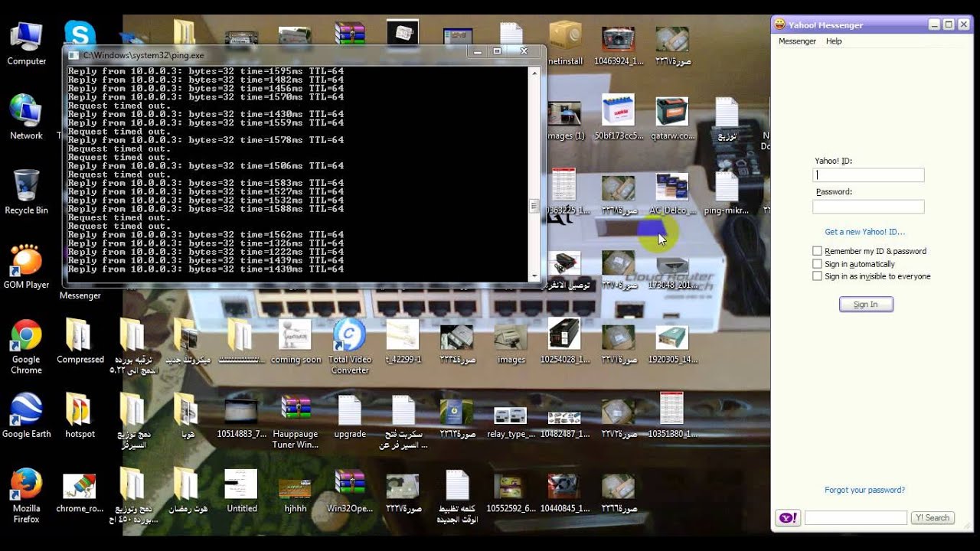Open the Network desktop icon
Image resolution: width=980 pixels, height=551 pixels.
pyautogui.click(x=26, y=117)
